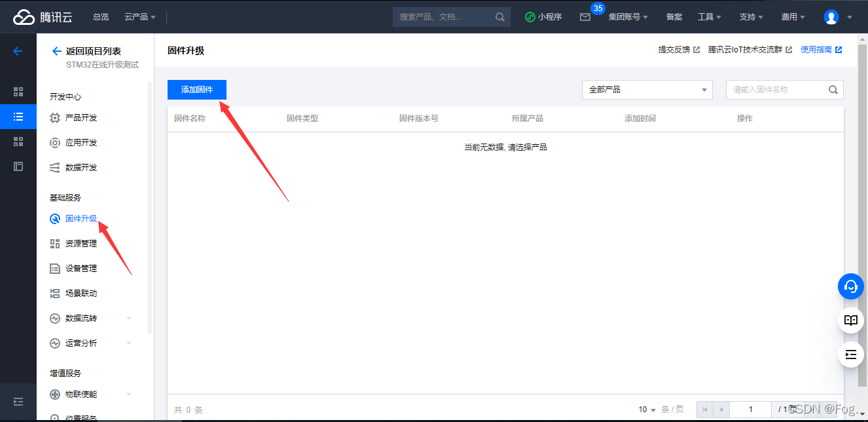Toggle the collapse menu icon at rail bottom
Image resolution: width=868 pixels, height=422 pixels.
coord(18,402)
